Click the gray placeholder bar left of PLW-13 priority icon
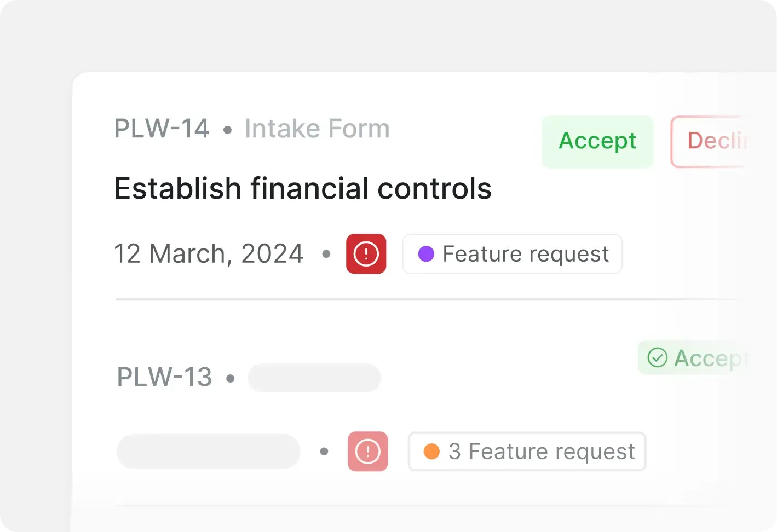Viewport: 777px width, 532px height. click(x=208, y=452)
